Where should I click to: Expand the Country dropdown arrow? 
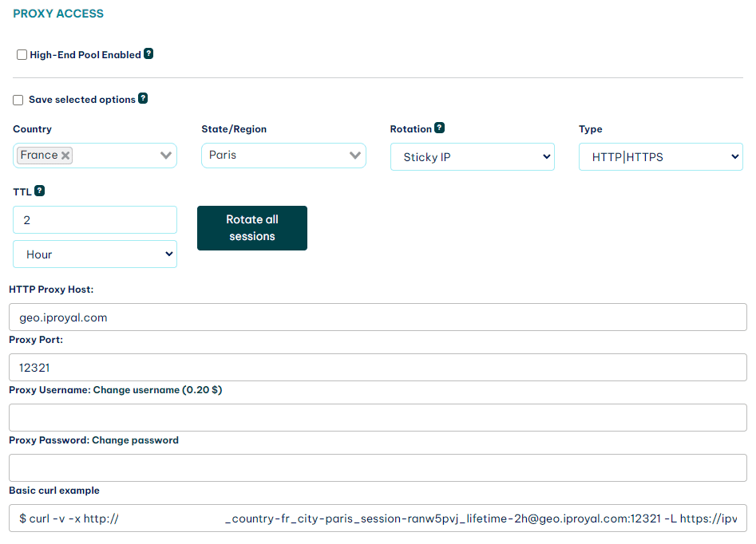166,156
